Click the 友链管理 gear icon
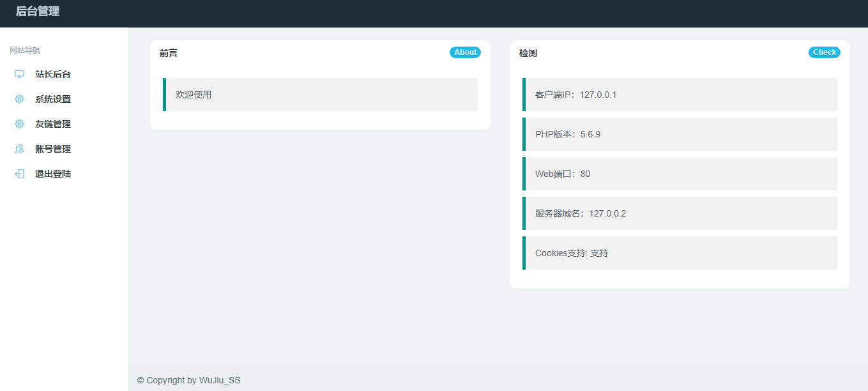This screenshot has height=391, width=868. coord(19,123)
